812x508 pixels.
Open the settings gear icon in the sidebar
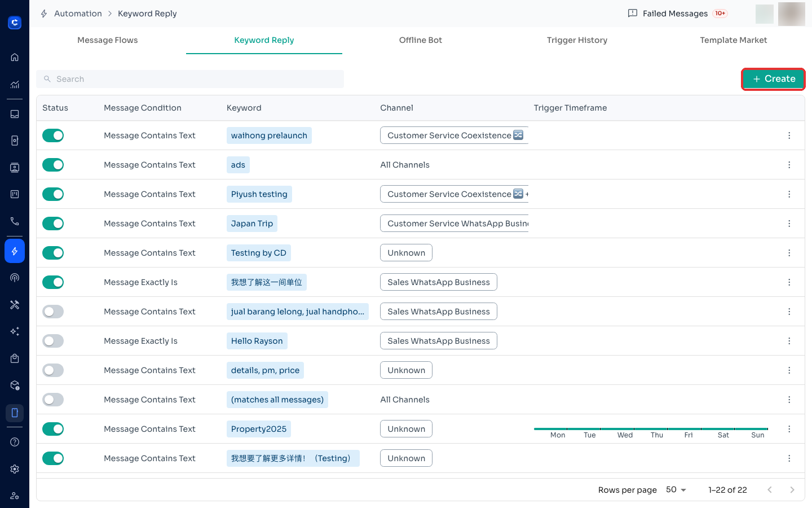tap(15, 469)
